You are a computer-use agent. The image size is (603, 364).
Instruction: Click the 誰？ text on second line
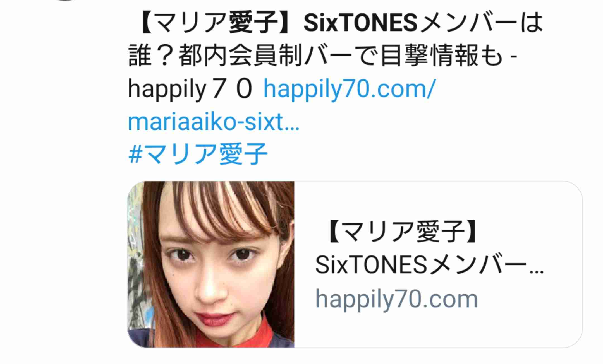152,56
